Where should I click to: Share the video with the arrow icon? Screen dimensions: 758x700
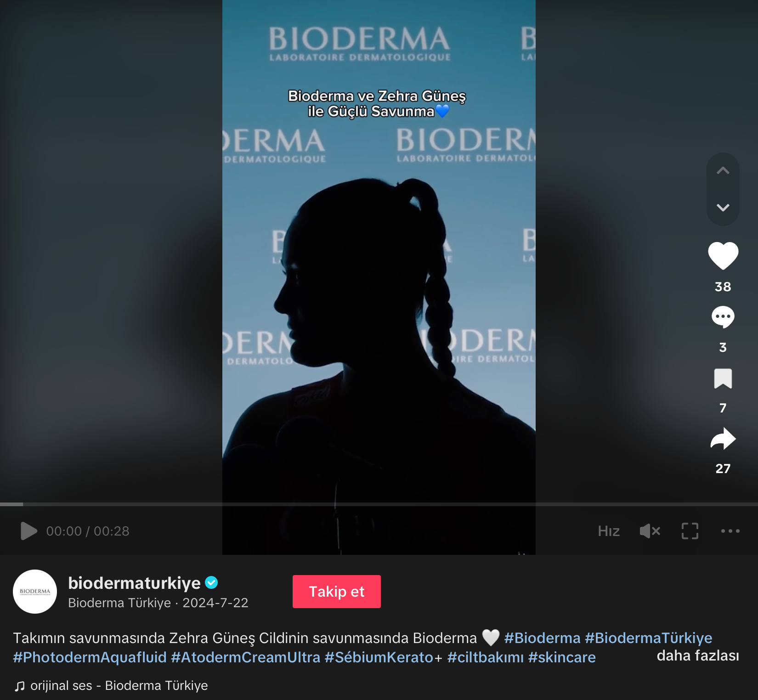723,439
